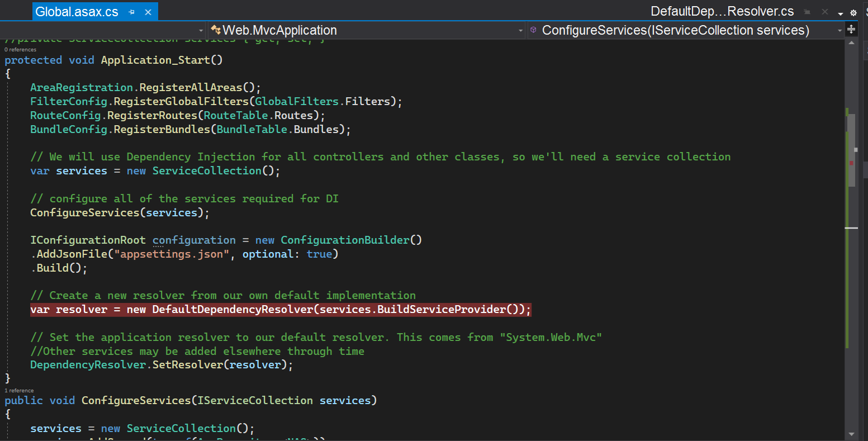Image resolution: width=868 pixels, height=441 pixels.
Task: Click the vertical scrollbar thumb
Action: (x=851, y=150)
